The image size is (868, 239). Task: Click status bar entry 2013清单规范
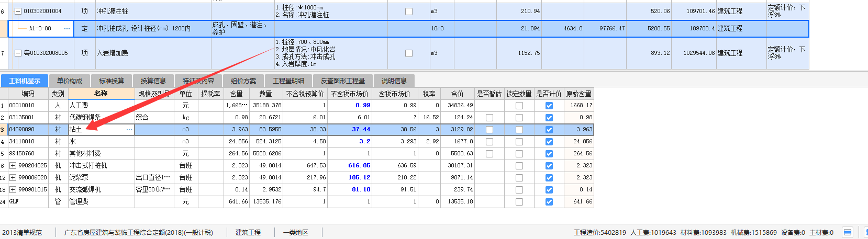[x=22, y=233]
